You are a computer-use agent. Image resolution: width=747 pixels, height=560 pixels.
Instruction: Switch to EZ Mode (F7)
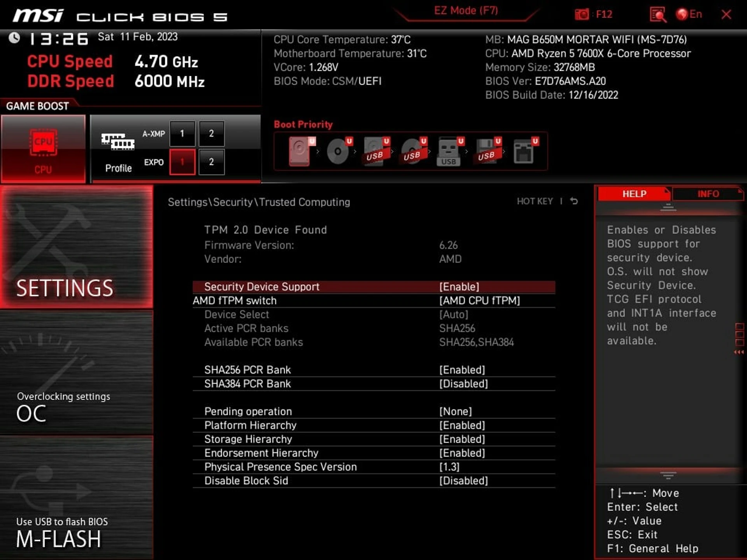pos(466,11)
